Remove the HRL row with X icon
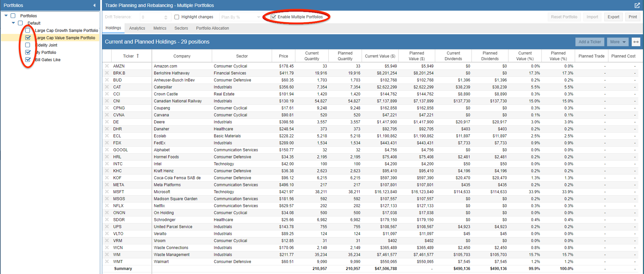The height and width of the screenshot is (274, 644). [107, 157]
